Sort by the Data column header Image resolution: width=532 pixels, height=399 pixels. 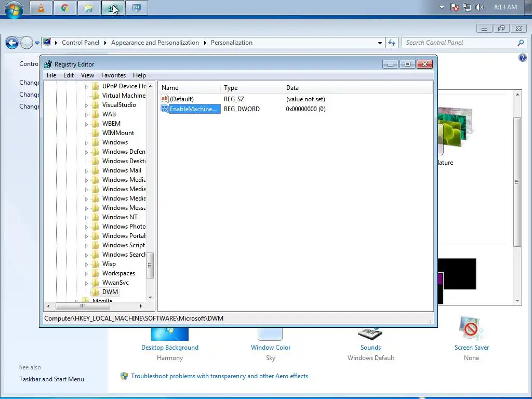coord(358,87)
